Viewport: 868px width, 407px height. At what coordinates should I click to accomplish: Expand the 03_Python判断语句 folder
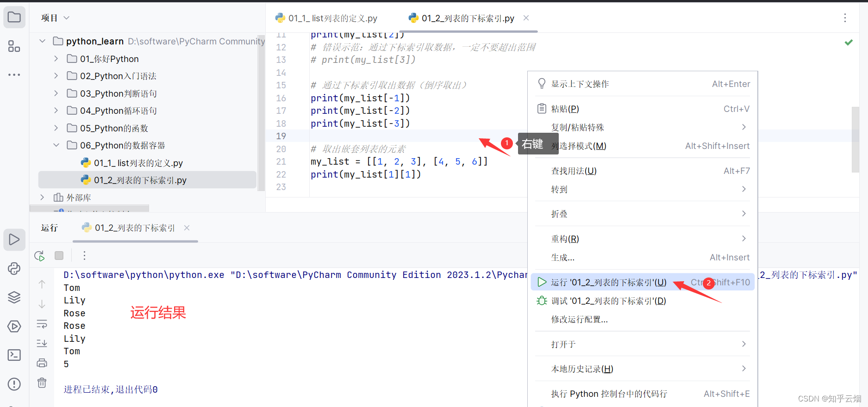56,93
